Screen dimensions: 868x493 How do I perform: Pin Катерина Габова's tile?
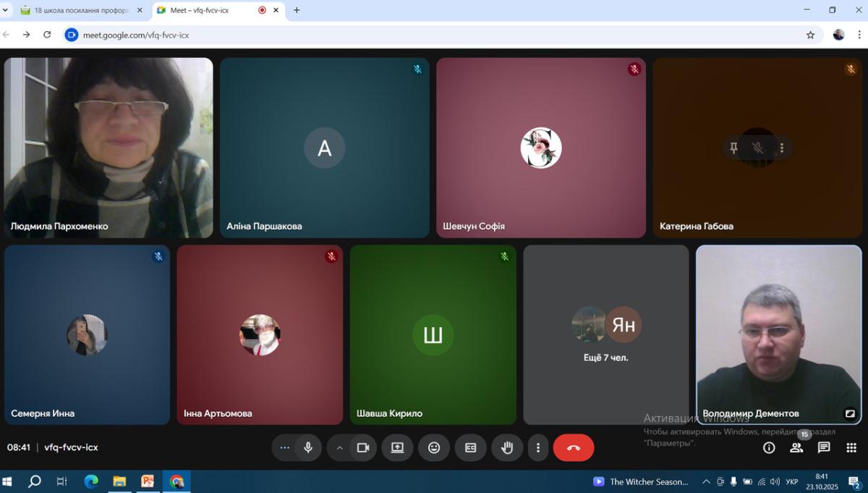tap(733, 148)
